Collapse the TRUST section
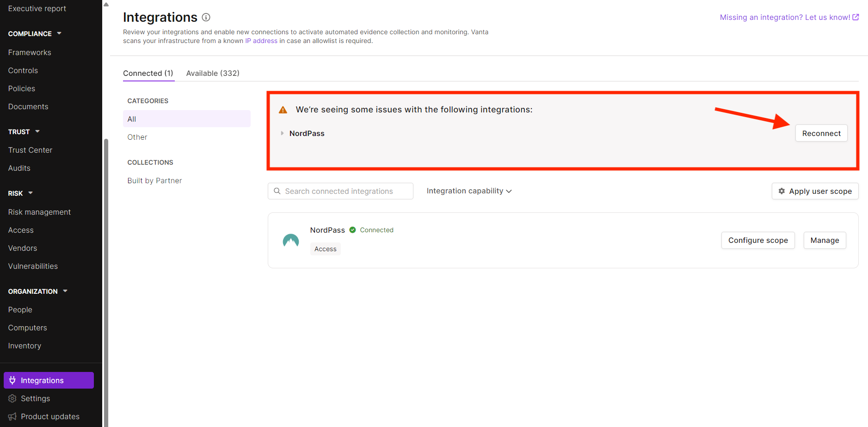868x427 pixels. [x=37, y=131]
